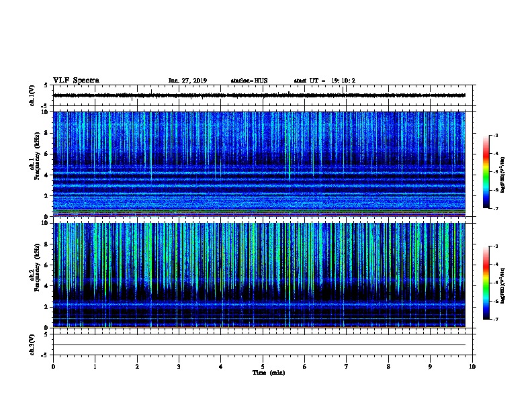Click the ch.1 voltage waveform trace
Screen dimensions: 532x411
coord(259,95)
